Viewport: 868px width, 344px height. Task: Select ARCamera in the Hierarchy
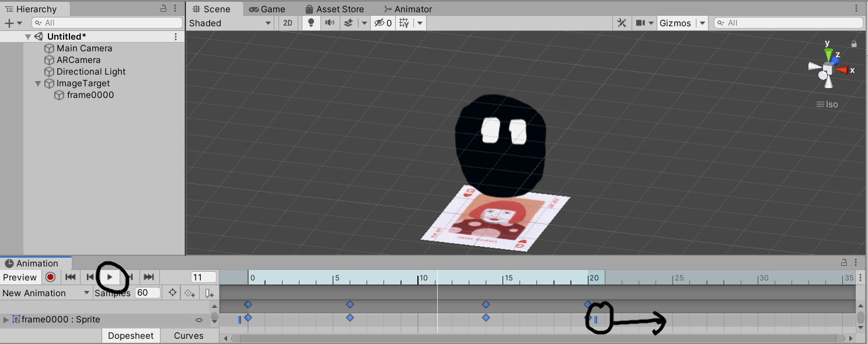78,60
